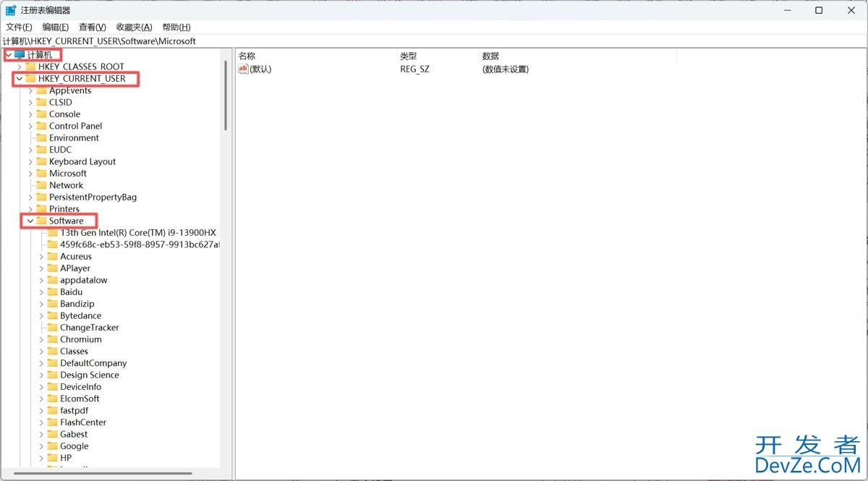Click the 计算机 computer icon
This screenshot has height=481, width=868.
[x=20, y=54]
